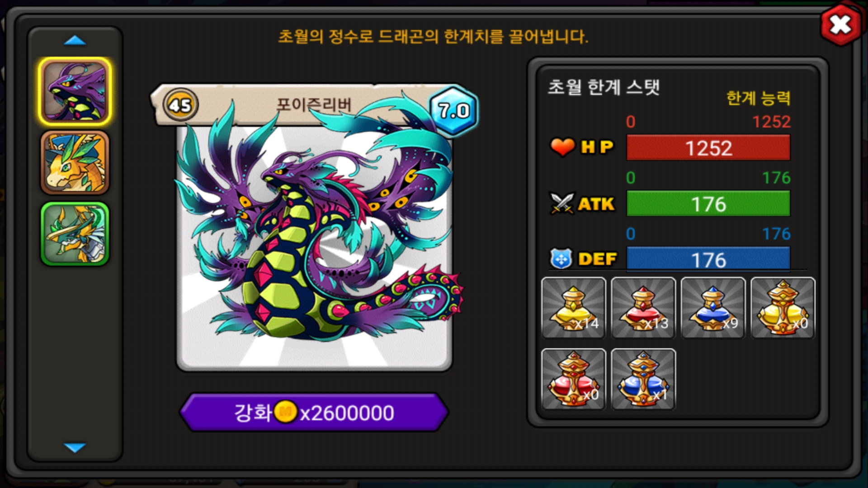Choose the purple Poison Reaver dragon thumbnail

tap(75, 92)
